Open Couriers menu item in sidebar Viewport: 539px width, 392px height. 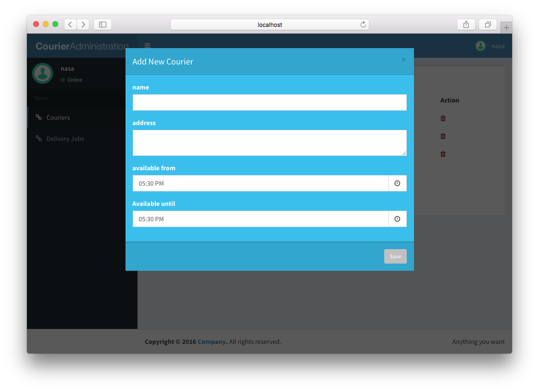(x=83, y=117)
